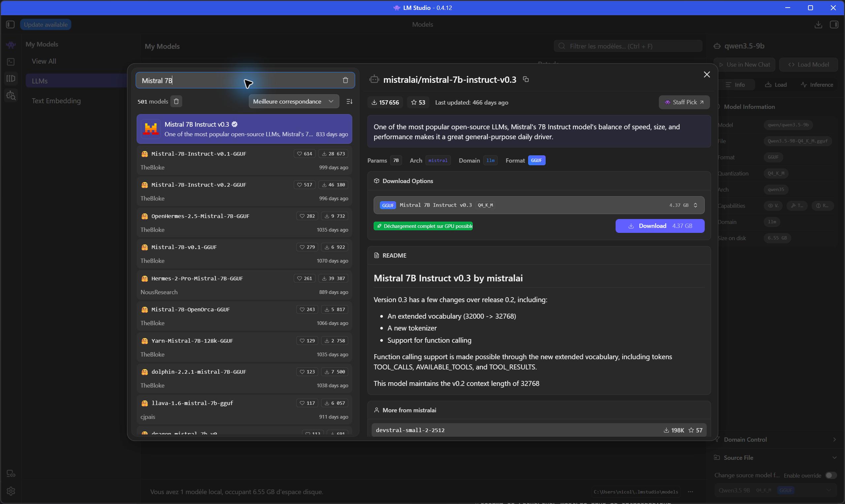The width and height of the screenshot is (845, 504).
Task: Open the downloads tray icon in header
Action: pyautogui.click(x=818, y=24)
